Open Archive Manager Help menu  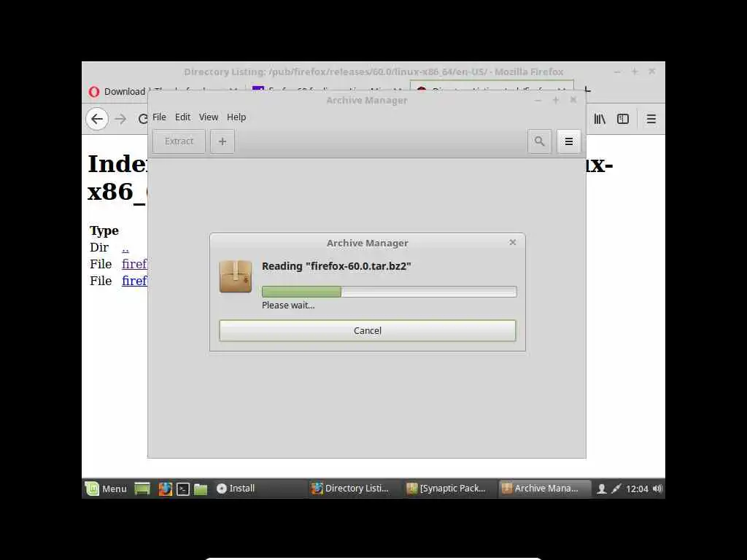(x=236, y=117)
